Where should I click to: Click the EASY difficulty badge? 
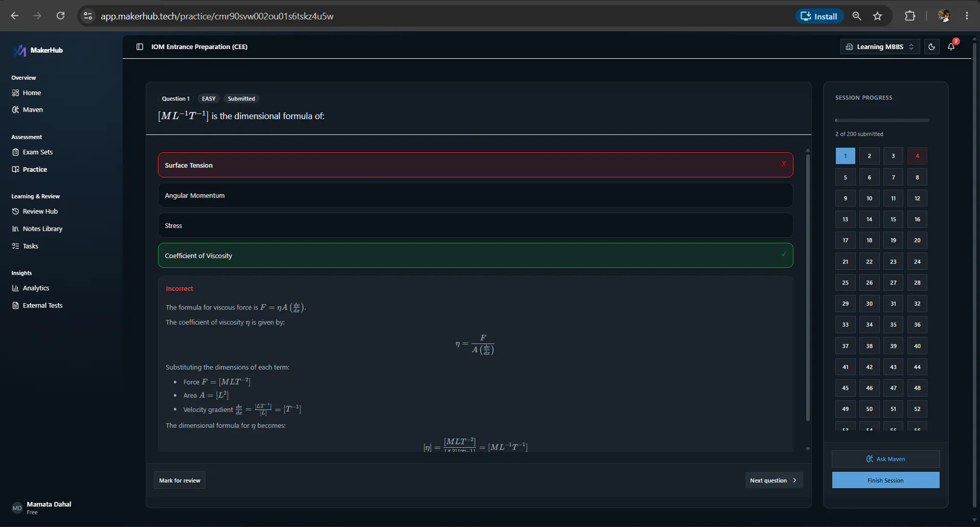[x=209, y=99]
